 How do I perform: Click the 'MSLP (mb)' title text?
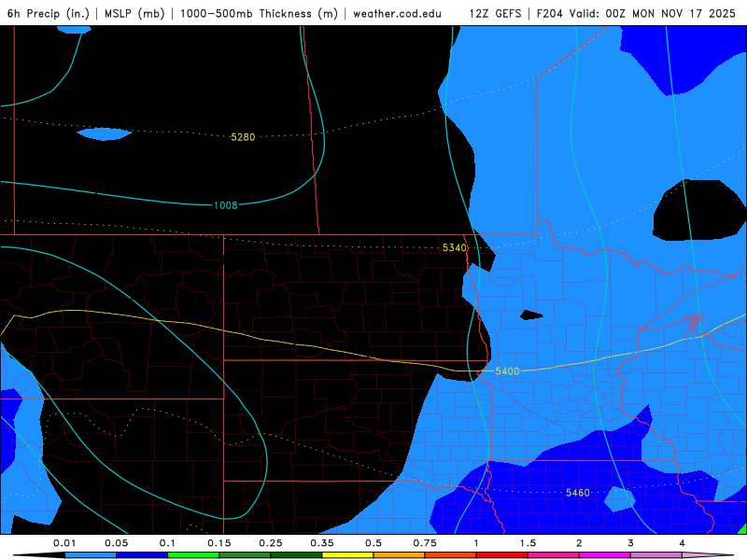tap(134, 13)
